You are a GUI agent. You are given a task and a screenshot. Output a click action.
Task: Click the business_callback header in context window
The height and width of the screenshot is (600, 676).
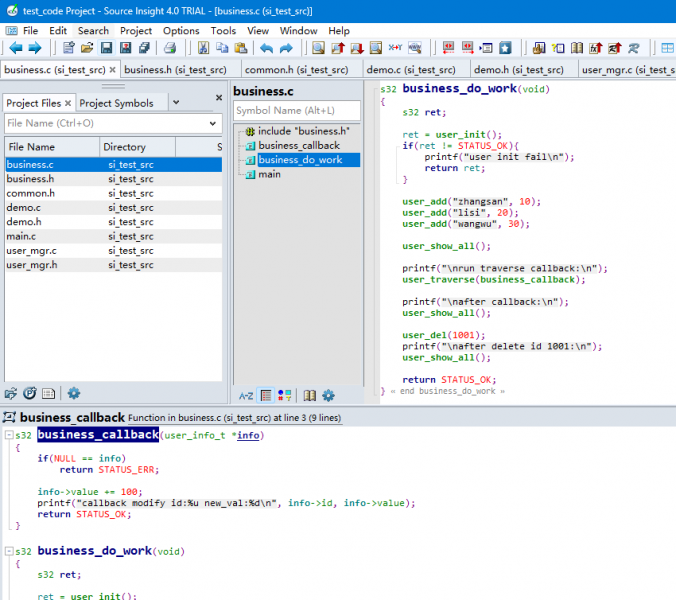click(x=72, y=417)
